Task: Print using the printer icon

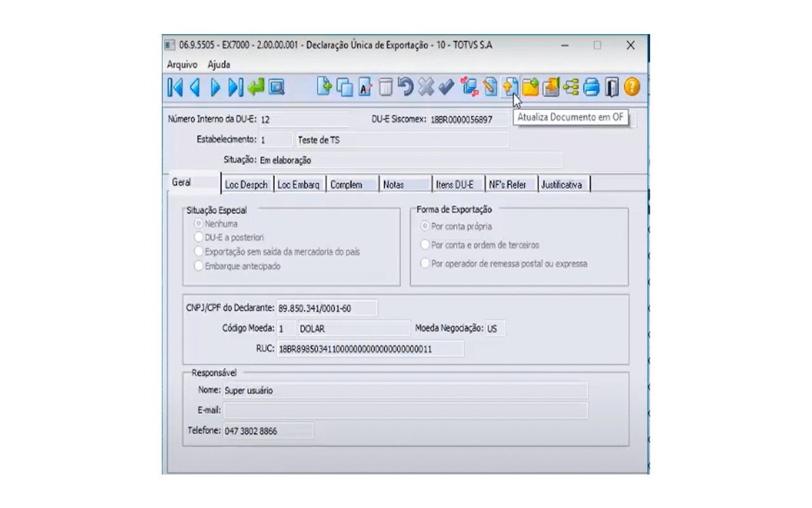Action: [591, 88]
